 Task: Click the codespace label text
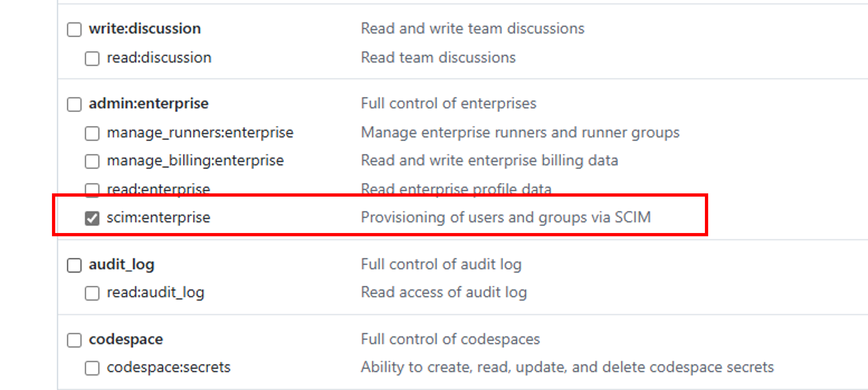tap(126, 339)
